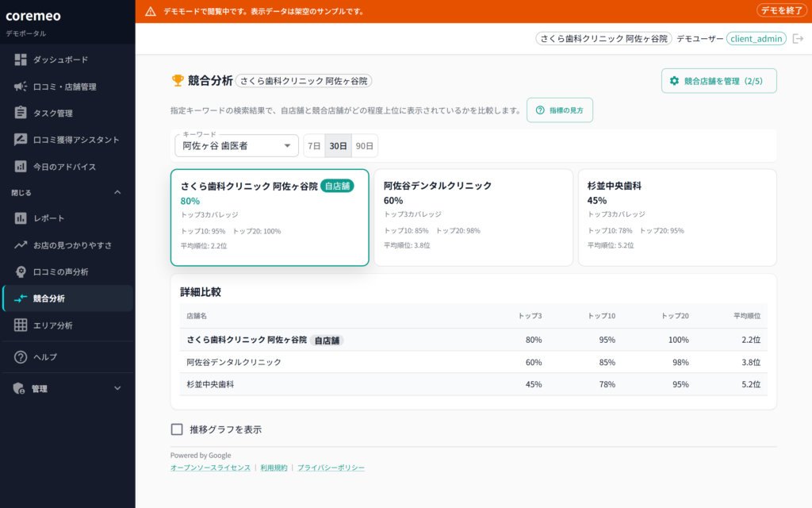Click the clipboard icon for タスク管理
812x508 pixels.
tap(20, 113)
